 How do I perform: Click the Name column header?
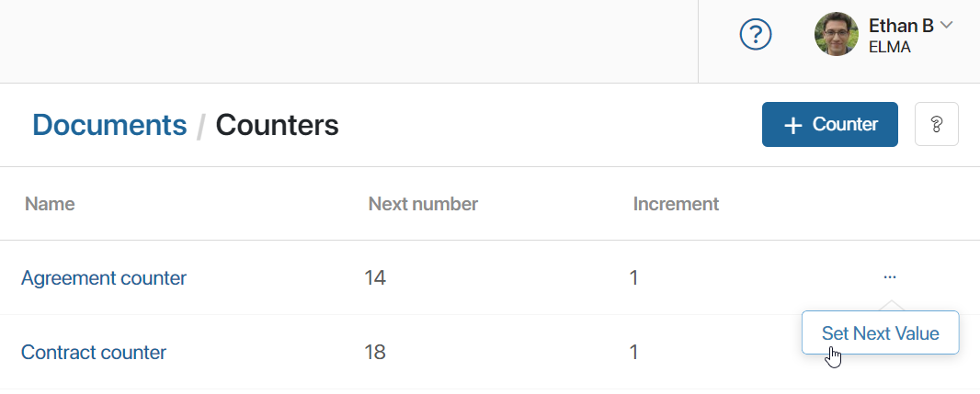coord(50,204)
